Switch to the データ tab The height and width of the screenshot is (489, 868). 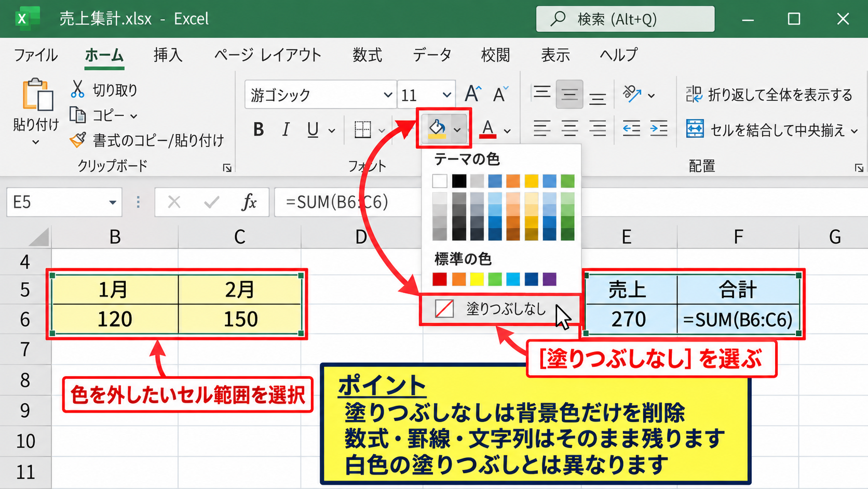(x=432, y=55)
